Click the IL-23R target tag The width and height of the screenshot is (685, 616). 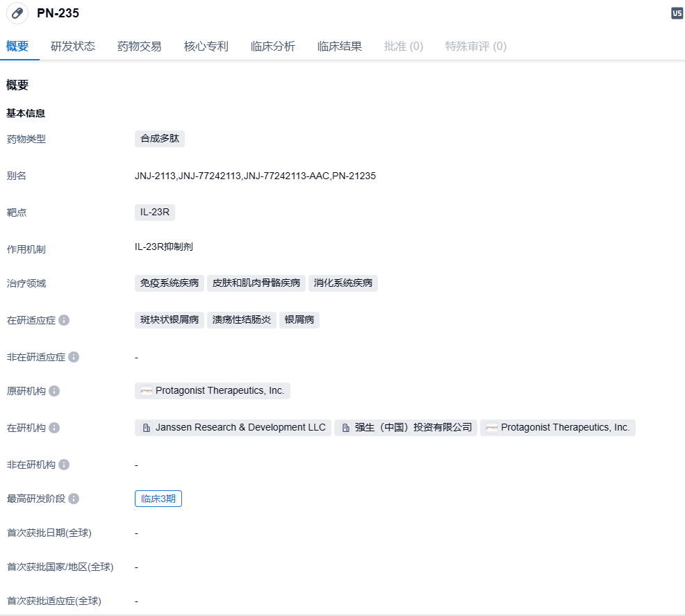(x=155, y=213)
